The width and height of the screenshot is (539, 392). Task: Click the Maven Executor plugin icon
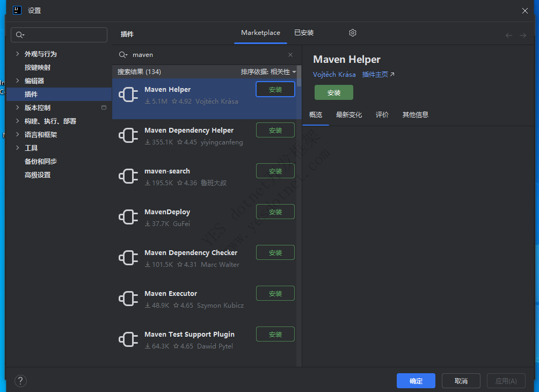(x=128, y=299)
